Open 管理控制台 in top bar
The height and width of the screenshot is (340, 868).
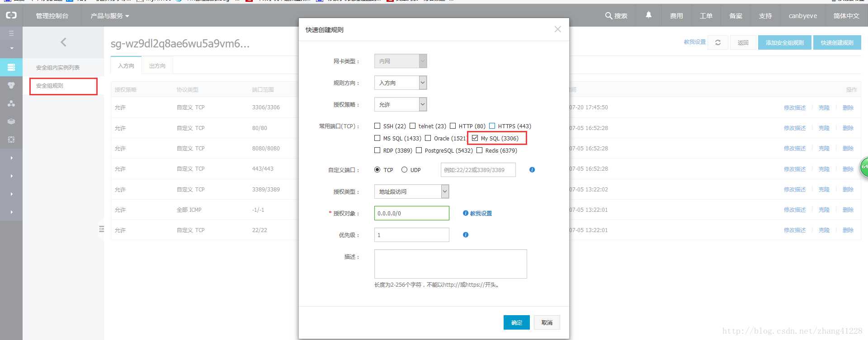(x=52, y=16)
